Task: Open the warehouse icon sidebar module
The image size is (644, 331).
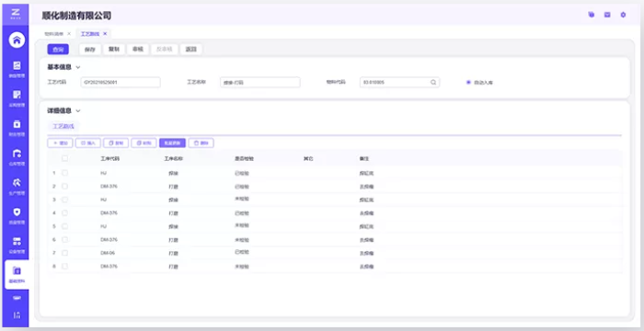Action: tap(17, 157)
